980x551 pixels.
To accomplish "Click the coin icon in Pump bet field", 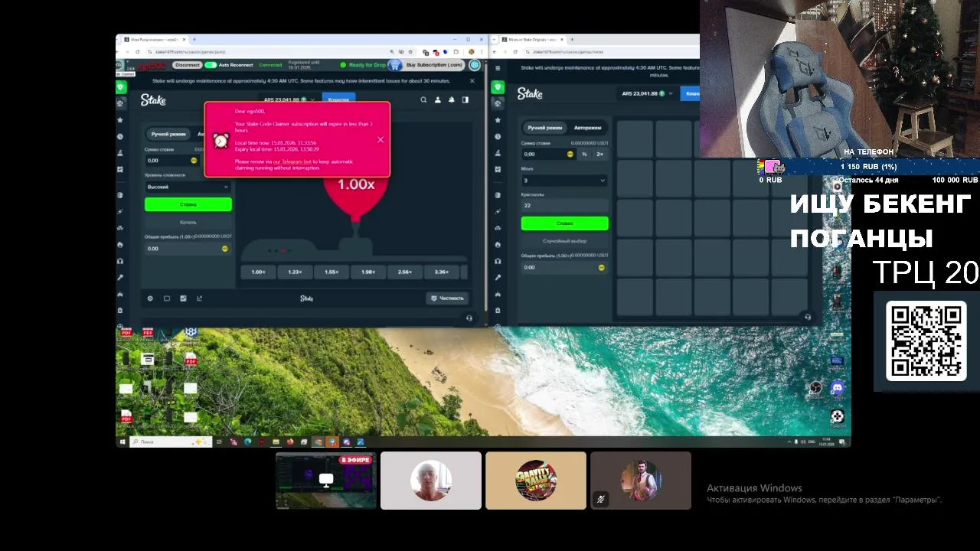I will point(194,161).
